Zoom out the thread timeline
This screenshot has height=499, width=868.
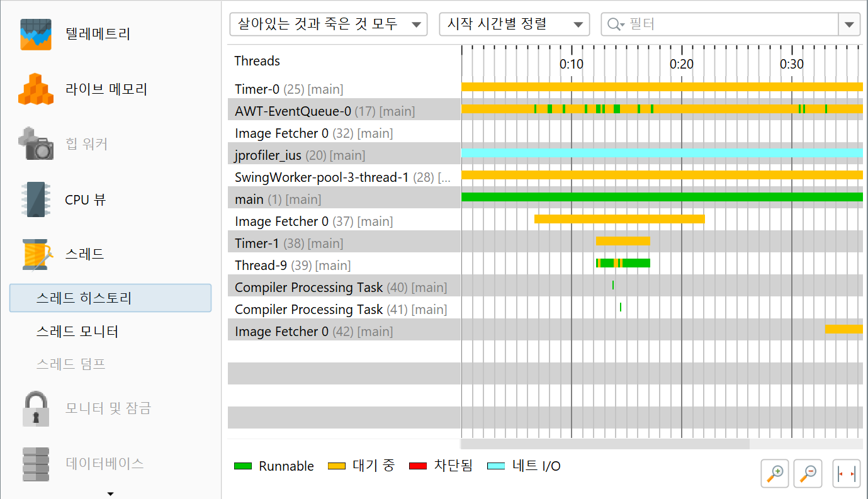pyautogui.click(x=809, y=473)
